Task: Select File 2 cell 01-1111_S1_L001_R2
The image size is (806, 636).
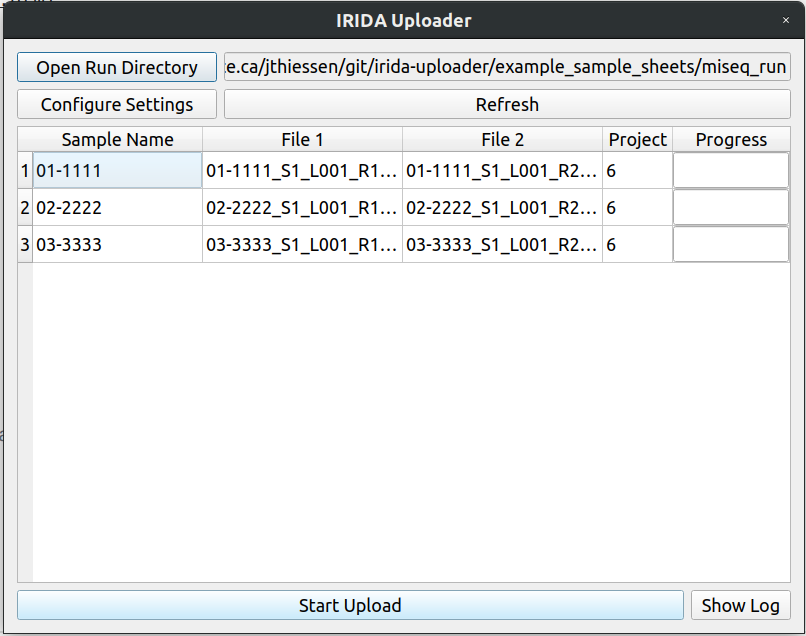Action: click(x=502, y=170)
